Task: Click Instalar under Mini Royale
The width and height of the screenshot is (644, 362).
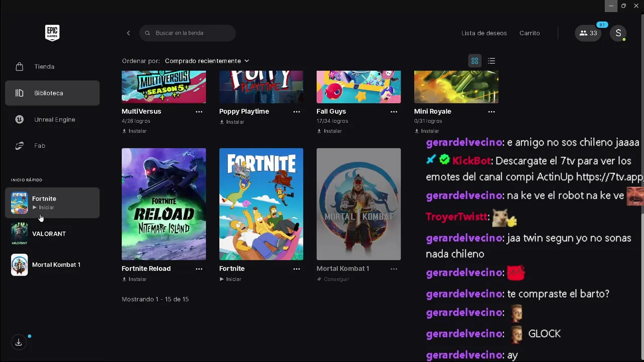Action: tap(427, 131)
